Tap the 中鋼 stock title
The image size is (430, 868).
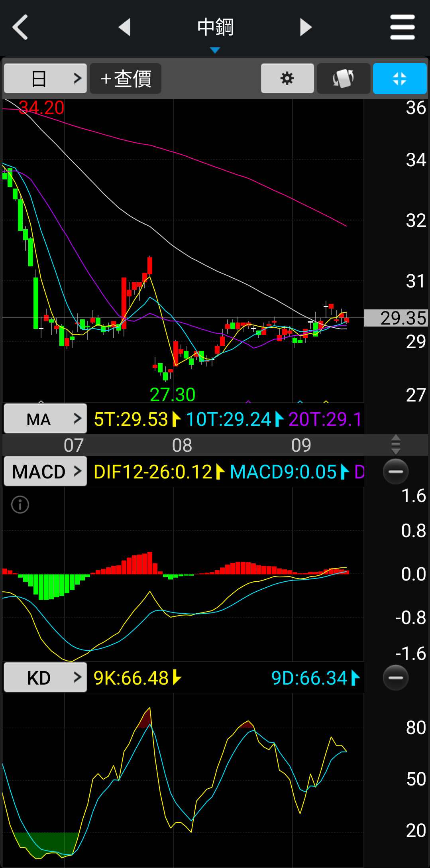click(x=215, y=27)
